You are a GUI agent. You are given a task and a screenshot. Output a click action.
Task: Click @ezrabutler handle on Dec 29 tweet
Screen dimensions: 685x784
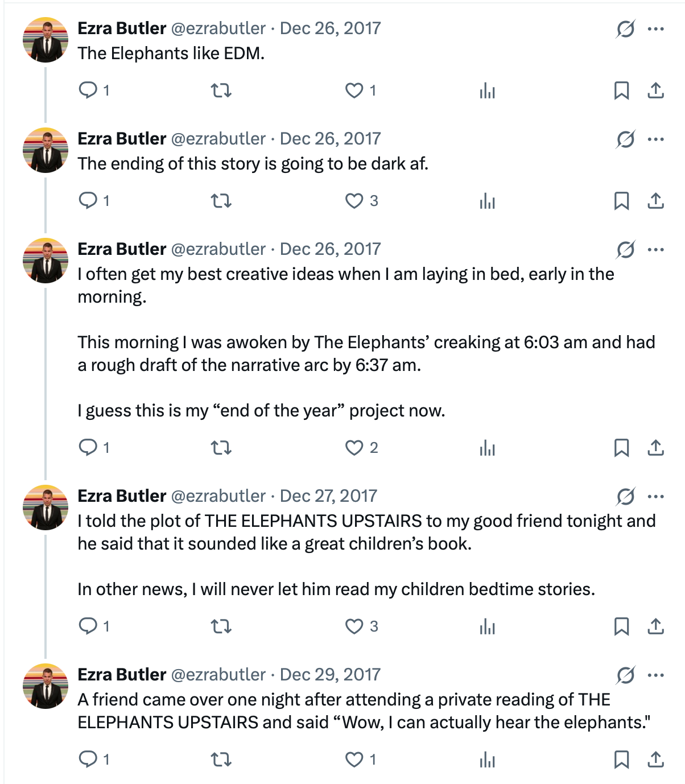218,675
